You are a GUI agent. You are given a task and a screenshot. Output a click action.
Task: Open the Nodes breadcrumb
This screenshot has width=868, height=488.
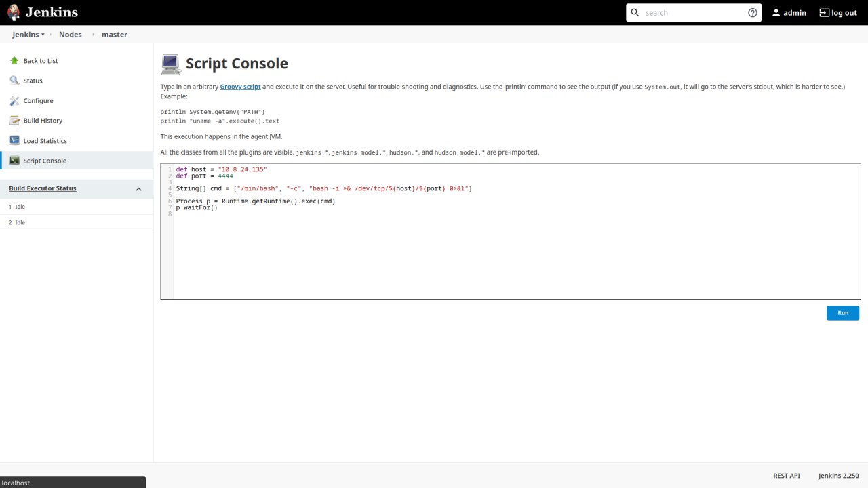(x=70, y=35)
